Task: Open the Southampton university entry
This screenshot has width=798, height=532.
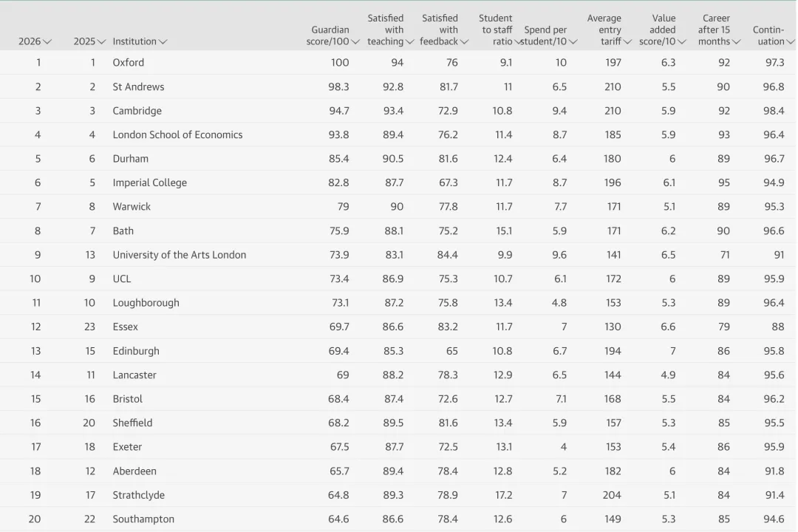Action: (145, 519)
